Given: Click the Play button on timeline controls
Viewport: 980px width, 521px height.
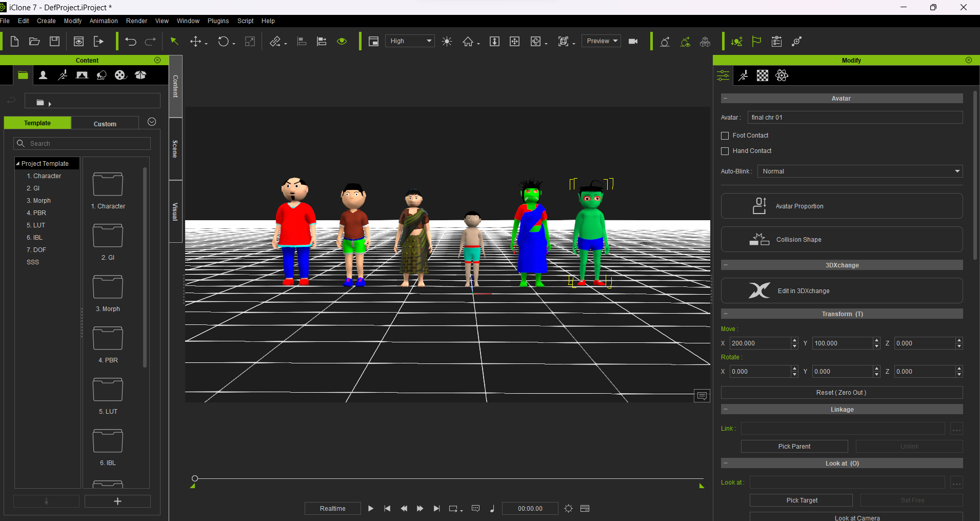Looking at the screenshot, I should 370,508.
